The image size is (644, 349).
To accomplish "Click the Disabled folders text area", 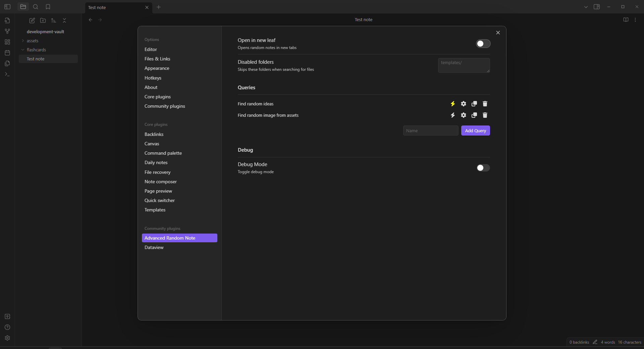I will click(464, 65).
